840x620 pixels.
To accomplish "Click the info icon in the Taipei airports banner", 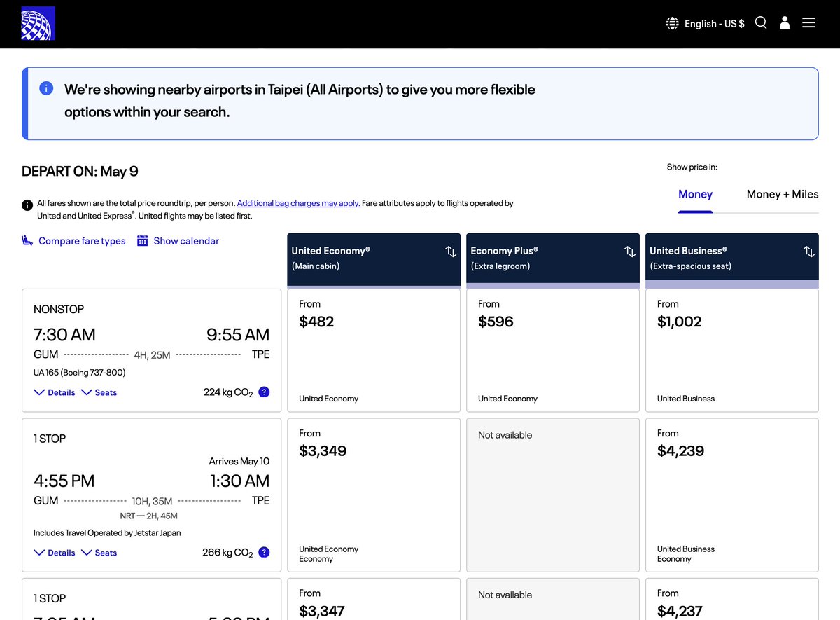I will click(x=46, y=88).
